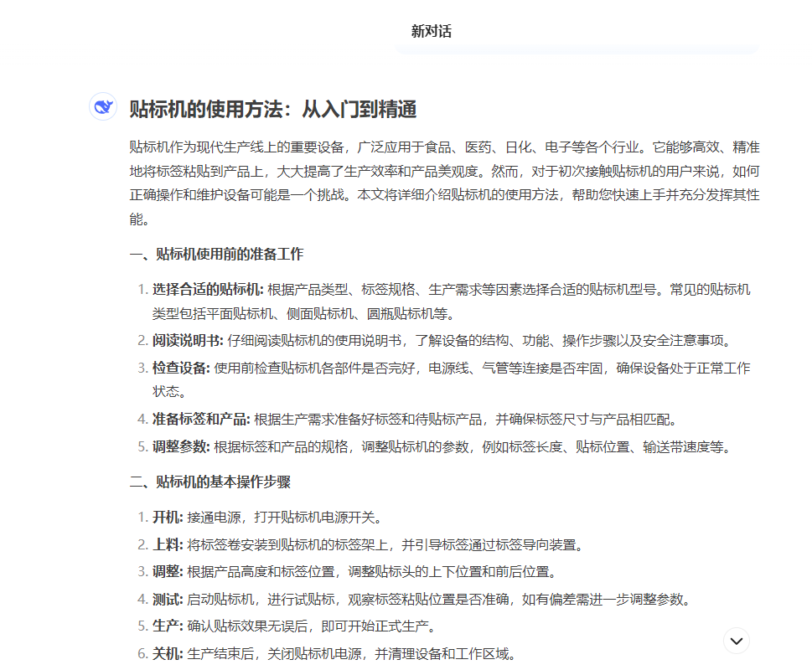This screenshot has height=670, width=812.
Task: Click the bold text 阅读说明书
Action: 188,340
